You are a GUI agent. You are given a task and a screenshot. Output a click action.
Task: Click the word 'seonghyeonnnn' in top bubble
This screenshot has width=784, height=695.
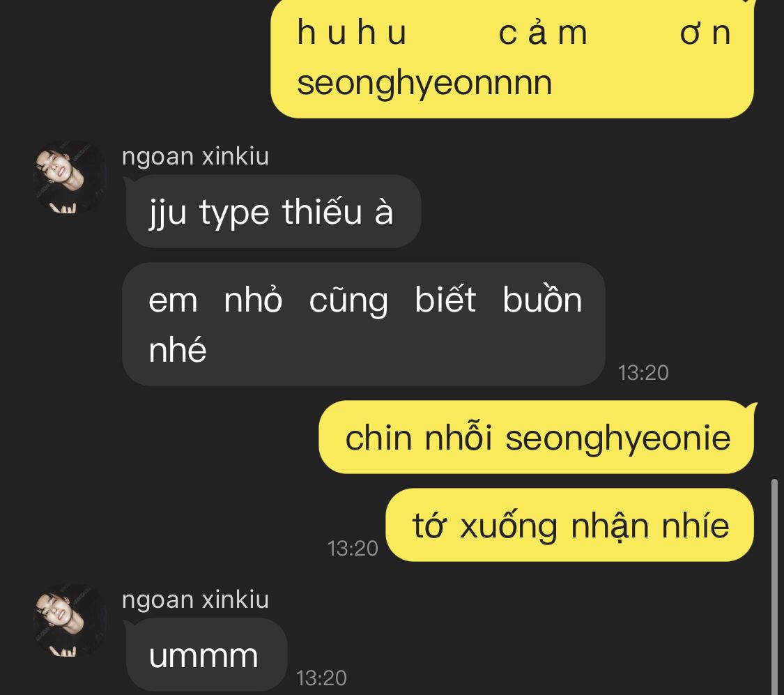(424, 83)
